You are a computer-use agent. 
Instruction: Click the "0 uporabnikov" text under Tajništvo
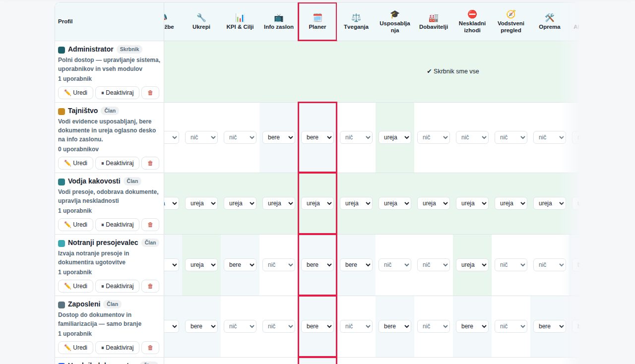tap(78, 149)
